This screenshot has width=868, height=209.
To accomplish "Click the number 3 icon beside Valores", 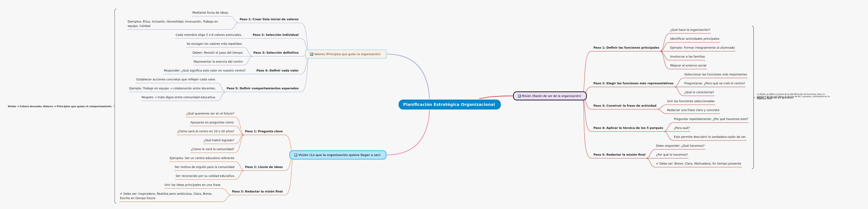I will (x=311, y=54).
